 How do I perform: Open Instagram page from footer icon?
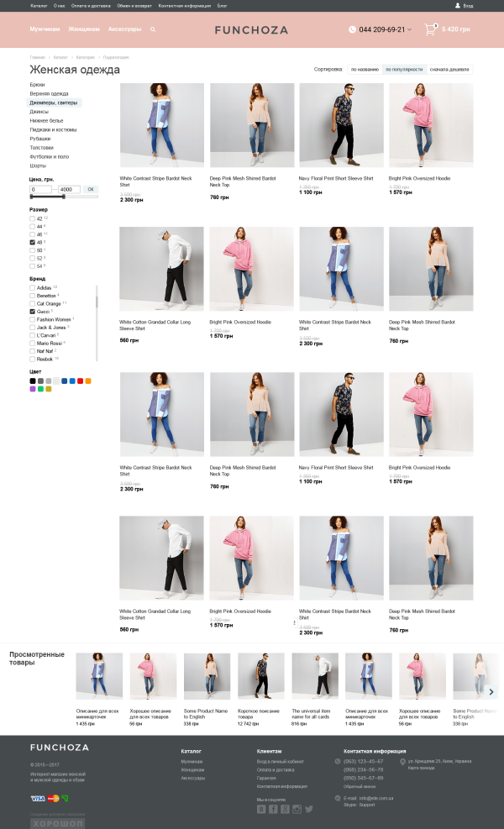[297, 809]
